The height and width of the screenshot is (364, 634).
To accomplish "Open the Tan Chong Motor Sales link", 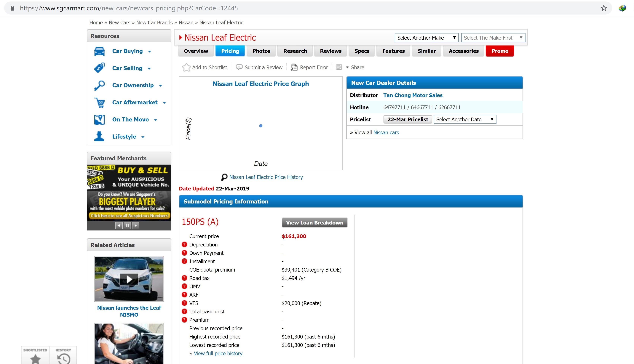I will click(x=413, y=95).
